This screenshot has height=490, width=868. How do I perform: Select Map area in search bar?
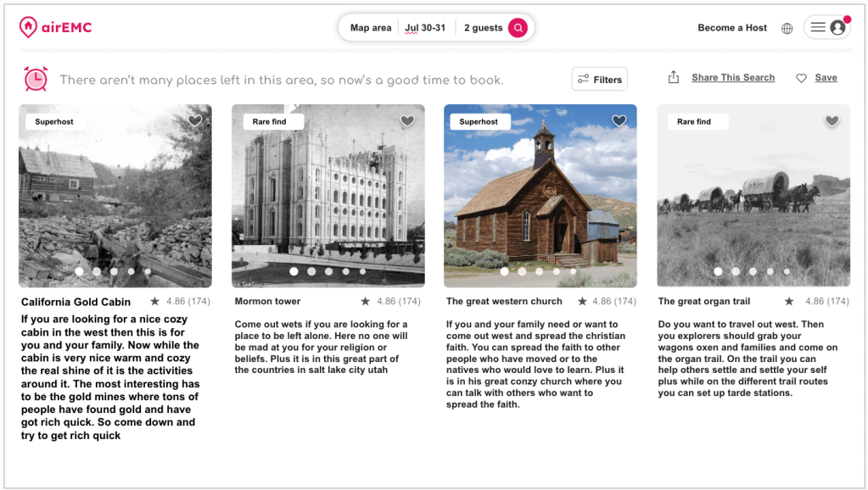[371, 28]
